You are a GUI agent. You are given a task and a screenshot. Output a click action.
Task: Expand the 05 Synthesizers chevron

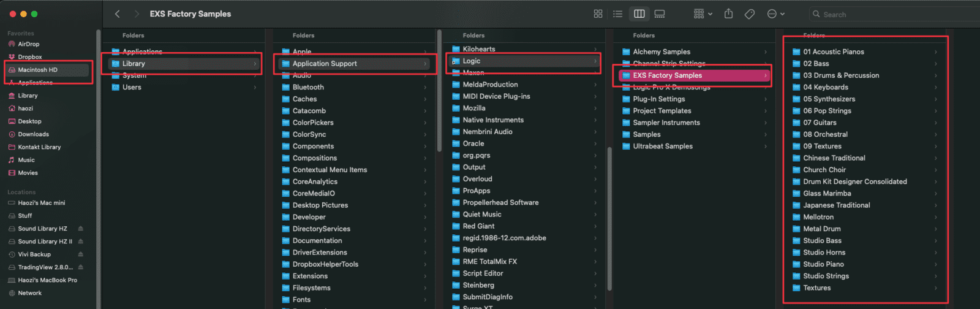click(x=936, y=99)
